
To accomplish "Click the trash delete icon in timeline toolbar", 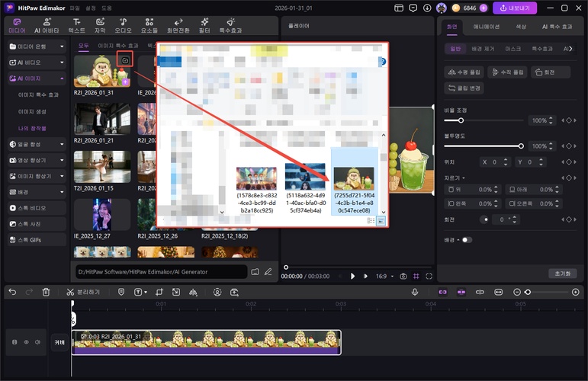I will pos(46,292).
